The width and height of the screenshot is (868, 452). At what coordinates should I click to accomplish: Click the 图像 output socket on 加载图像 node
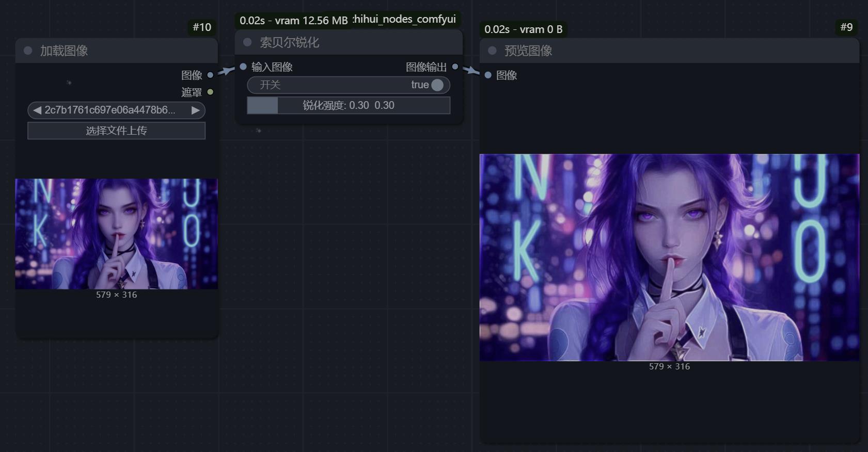coord(210,75)
